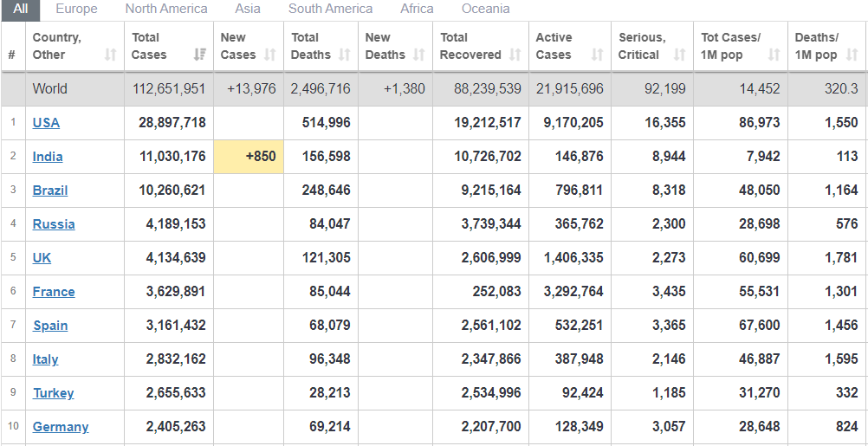
Task: Click sort icon for New Deaths column
Action: [419, 55]
